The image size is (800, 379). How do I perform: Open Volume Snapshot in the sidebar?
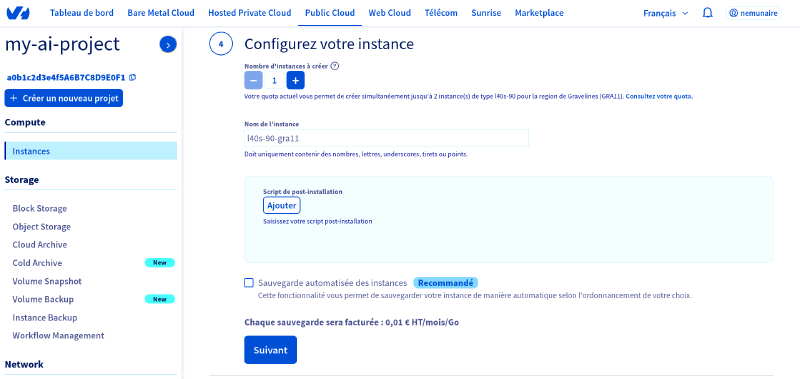47,281
